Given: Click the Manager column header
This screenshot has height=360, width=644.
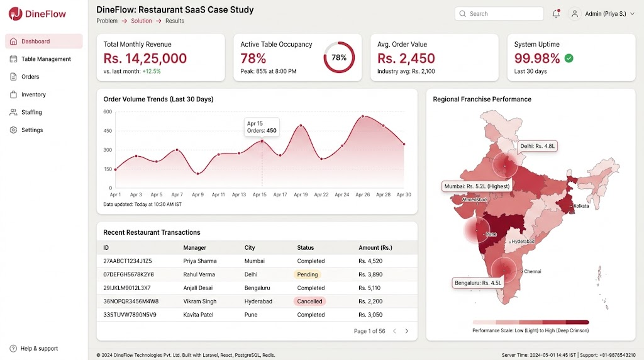Looking at the screenshot, I should pos(195,248).
